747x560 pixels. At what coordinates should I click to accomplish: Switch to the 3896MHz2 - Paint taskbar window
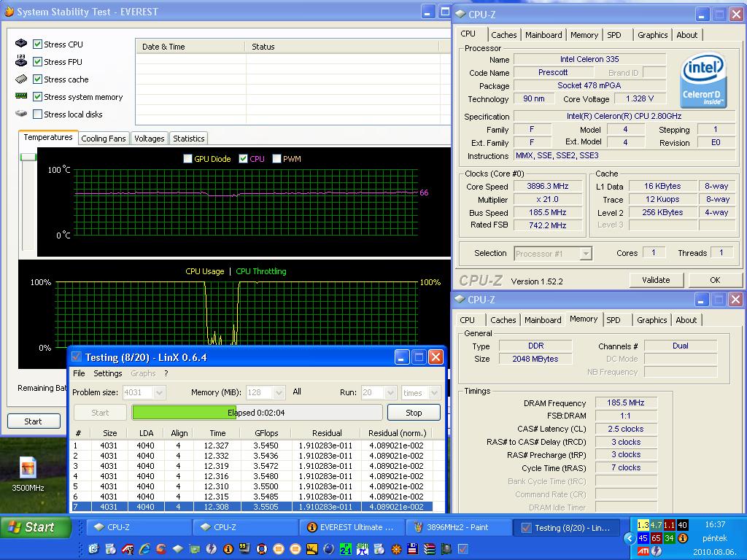coord(457,527)
